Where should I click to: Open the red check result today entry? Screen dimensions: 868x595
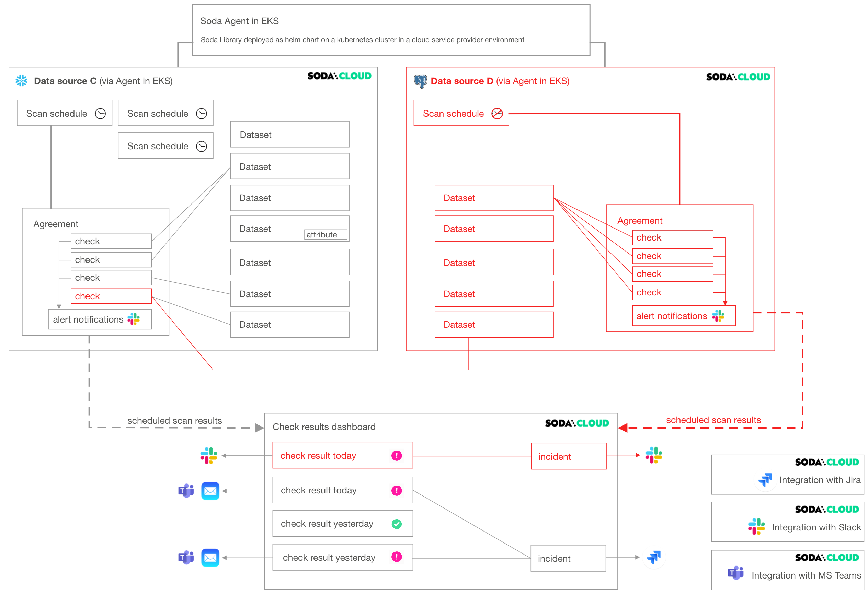[x=342, y=455]
